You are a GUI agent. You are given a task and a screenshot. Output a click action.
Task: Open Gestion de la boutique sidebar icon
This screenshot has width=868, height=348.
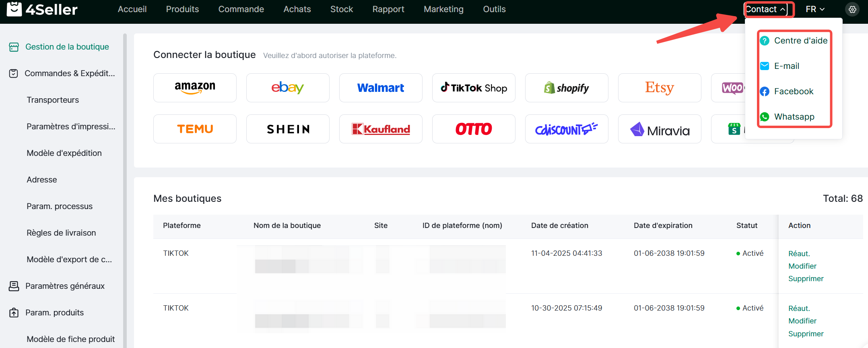point(14,47)
